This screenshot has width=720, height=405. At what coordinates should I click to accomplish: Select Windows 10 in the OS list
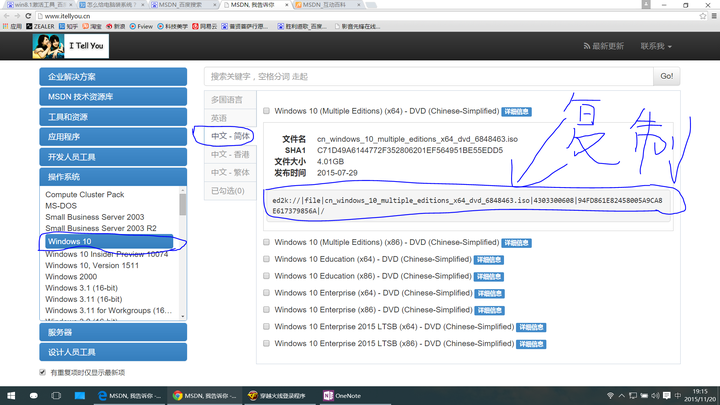click(x=109, y=242)
